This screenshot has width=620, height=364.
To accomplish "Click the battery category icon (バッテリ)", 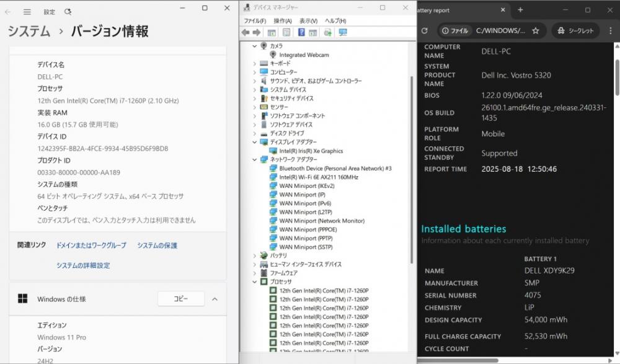I will (x=263, y=255).
